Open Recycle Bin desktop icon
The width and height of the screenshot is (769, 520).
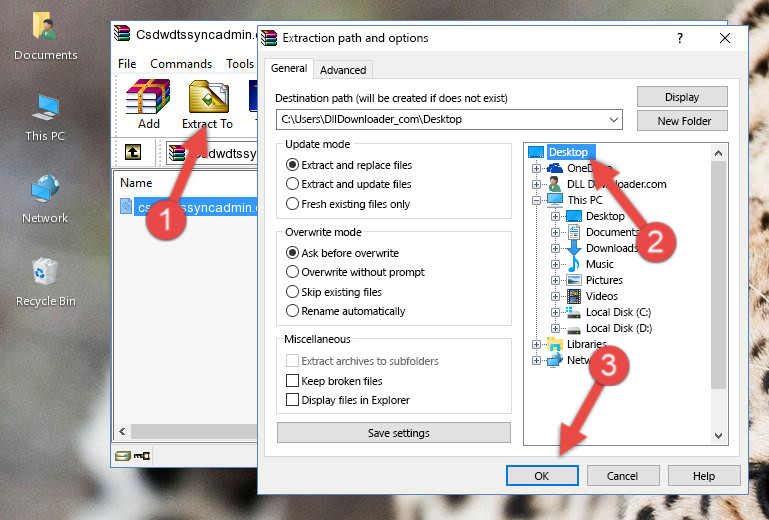click(45, 271)
